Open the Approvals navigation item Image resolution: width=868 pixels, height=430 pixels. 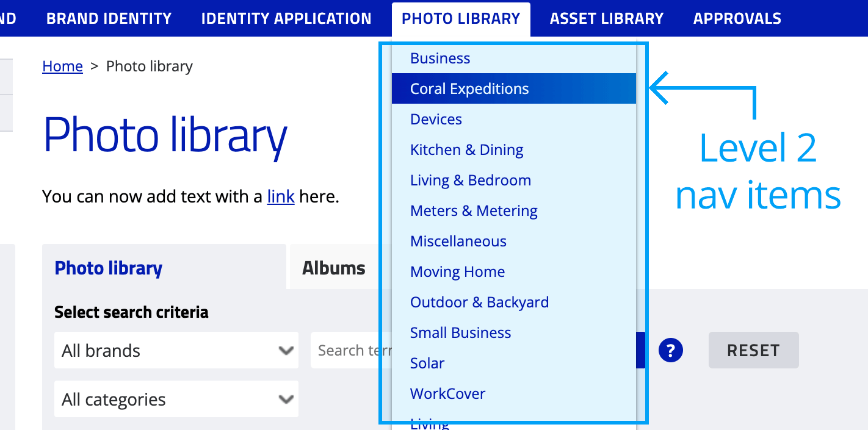point(737,18)
